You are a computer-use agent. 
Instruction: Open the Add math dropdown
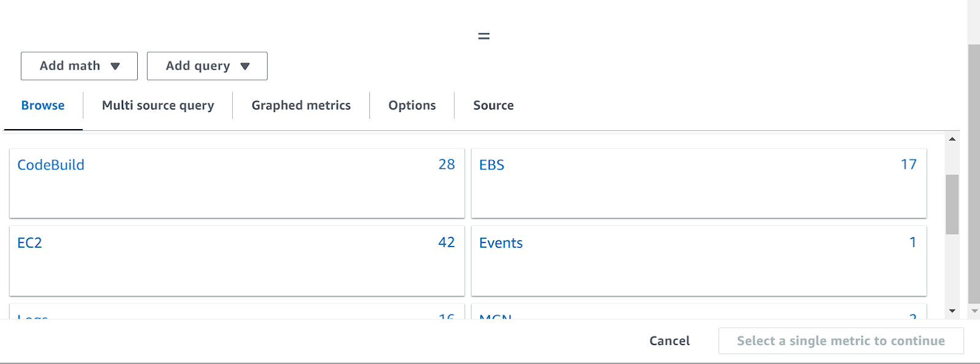pos(79,66)
